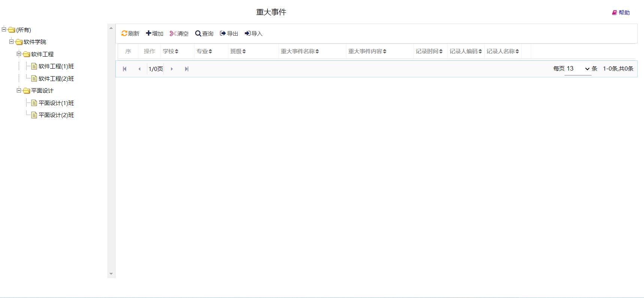Click the folder icon of (所有)
Screen dimensions: 644x298
tap(12, 30)
